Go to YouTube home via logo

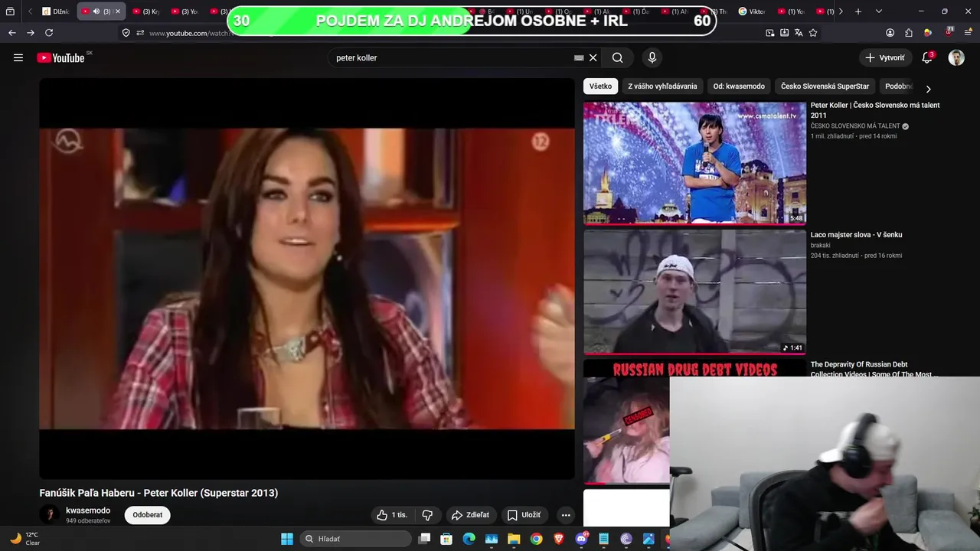(60, 57)
